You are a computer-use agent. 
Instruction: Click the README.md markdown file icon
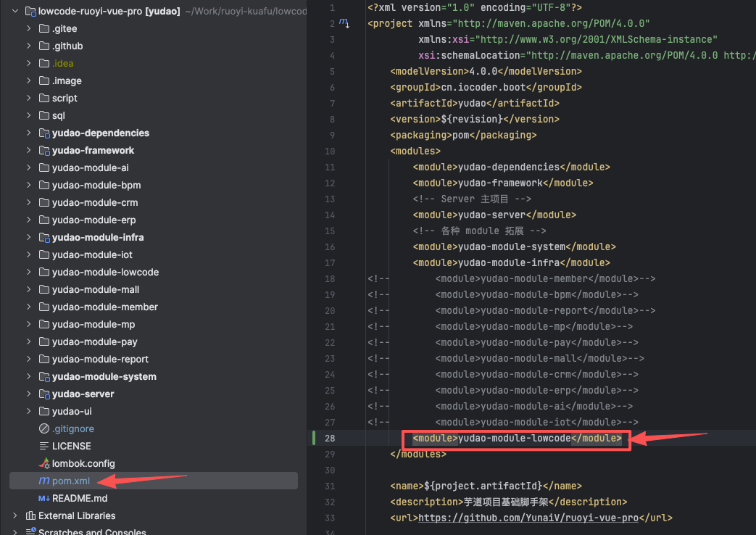point(44,498)
